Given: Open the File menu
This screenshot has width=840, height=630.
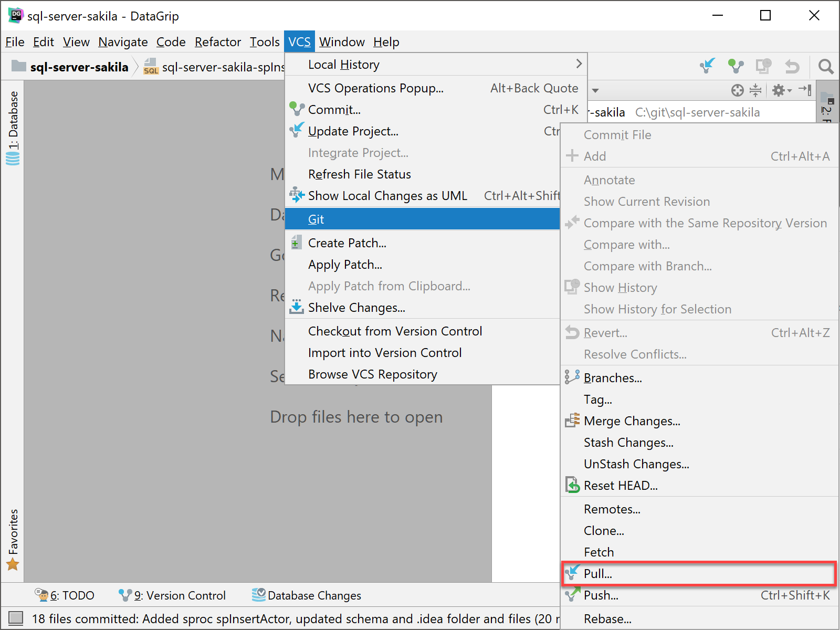Looking at the screenshot, I should point(15,41).
